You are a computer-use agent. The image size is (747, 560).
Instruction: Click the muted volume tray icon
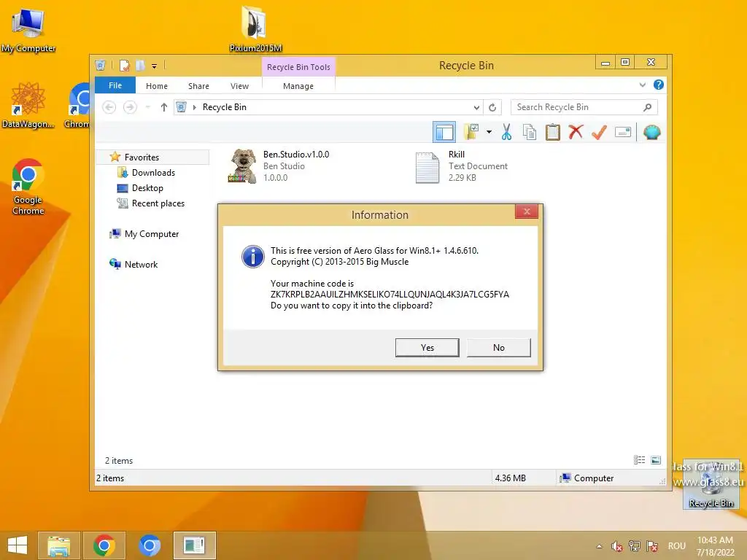tap(617, 546)
